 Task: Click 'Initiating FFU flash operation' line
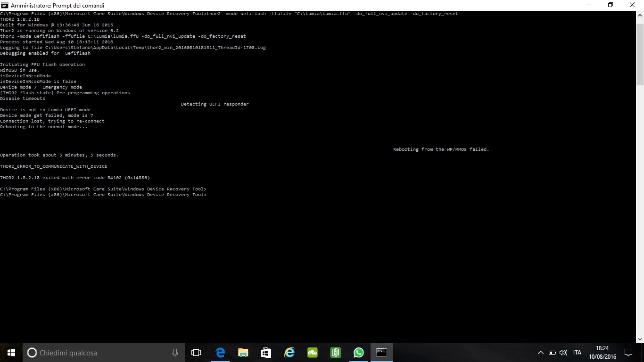(x=42, y=65)
